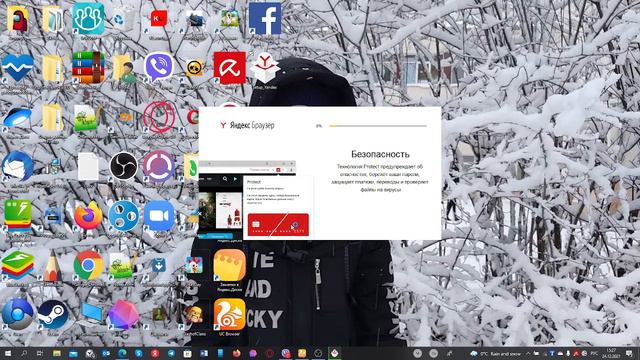Launch Google Chrome from the desktop

88,265
